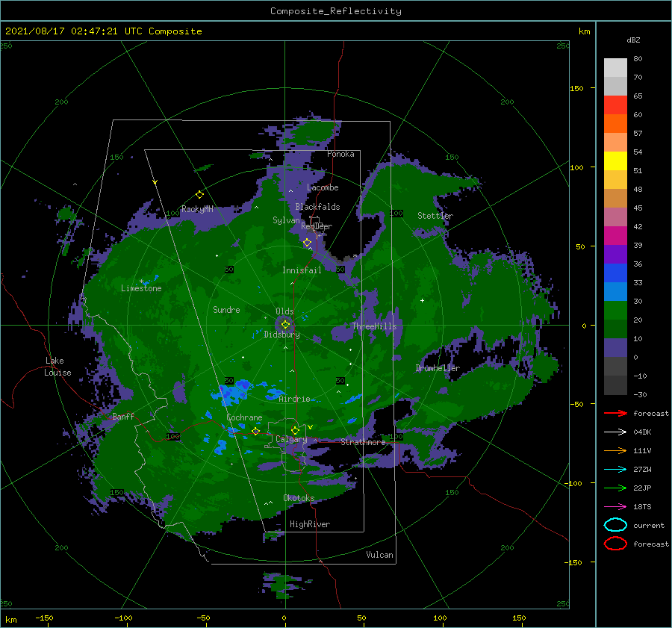
Task: Click the ThreeHills label
Action: point(374,326)
